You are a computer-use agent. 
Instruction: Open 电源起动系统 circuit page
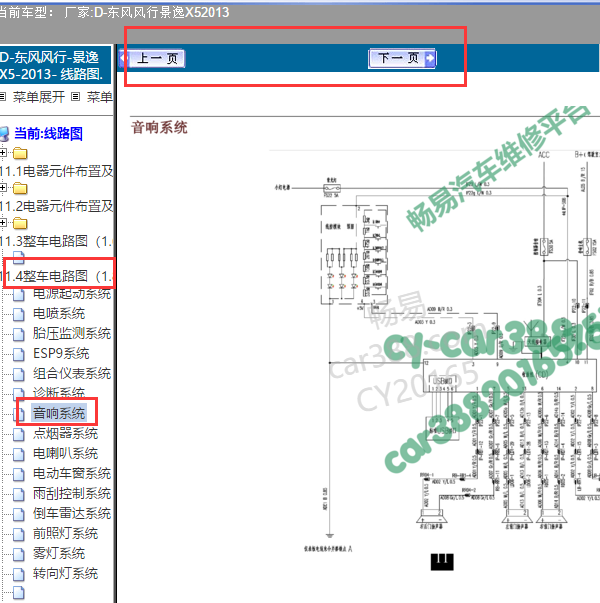tap(72, 294)
